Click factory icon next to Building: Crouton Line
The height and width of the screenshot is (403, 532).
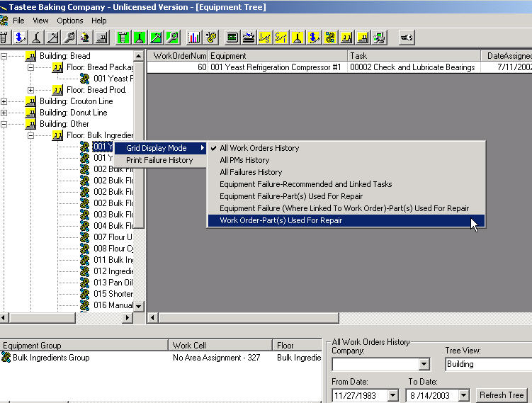click(x=30, y=101)
